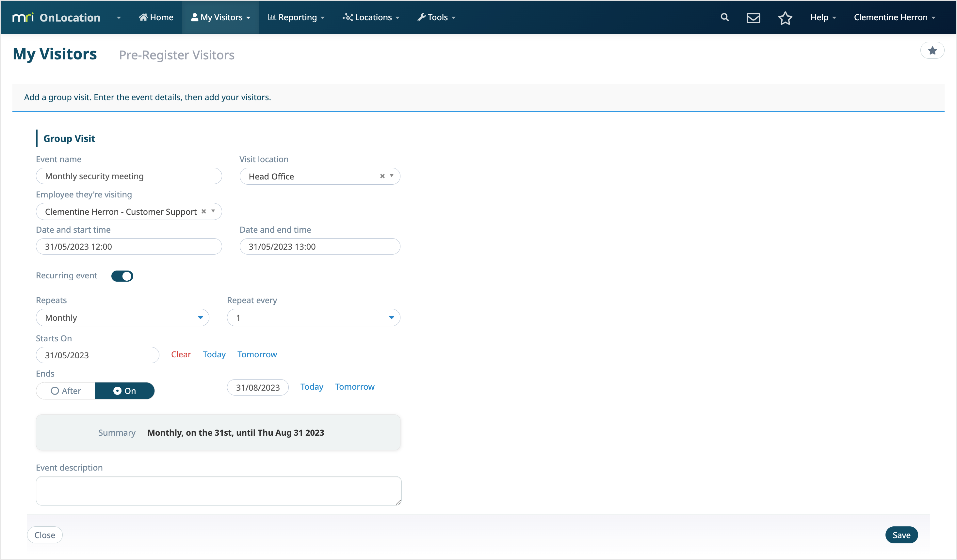Open the Repeats Monthly dropdown
This screenshot has height=560, width=957.
[x=122, y=318]
